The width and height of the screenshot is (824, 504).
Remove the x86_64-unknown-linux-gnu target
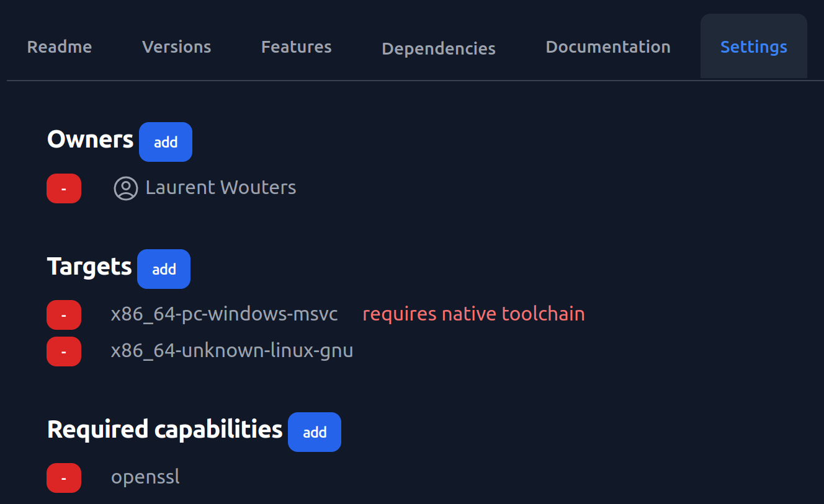pos(64,351)
